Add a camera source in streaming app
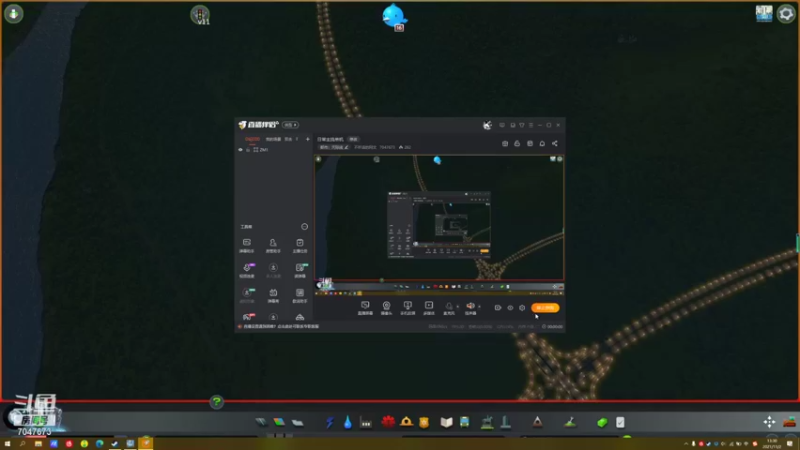This screenshot has width=800, height=450. [386, 308]
